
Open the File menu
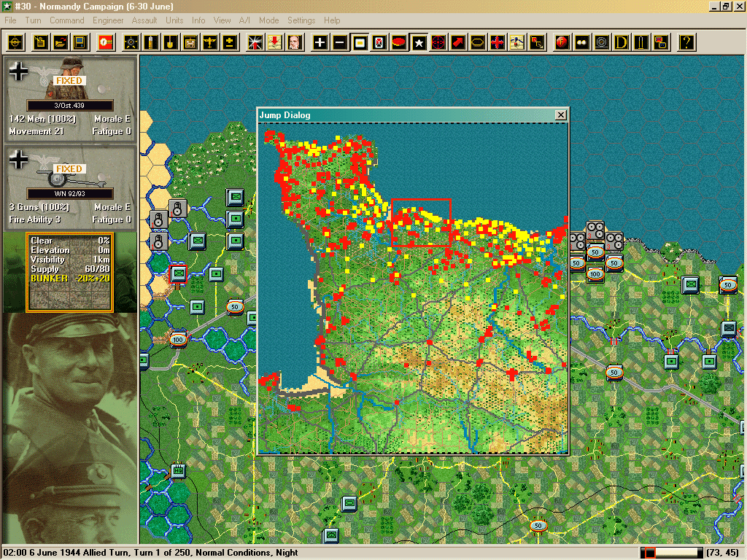10,20
